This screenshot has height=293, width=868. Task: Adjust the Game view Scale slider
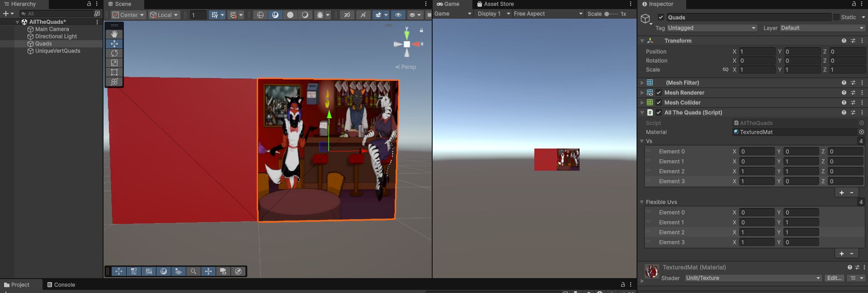pos(610,14)
